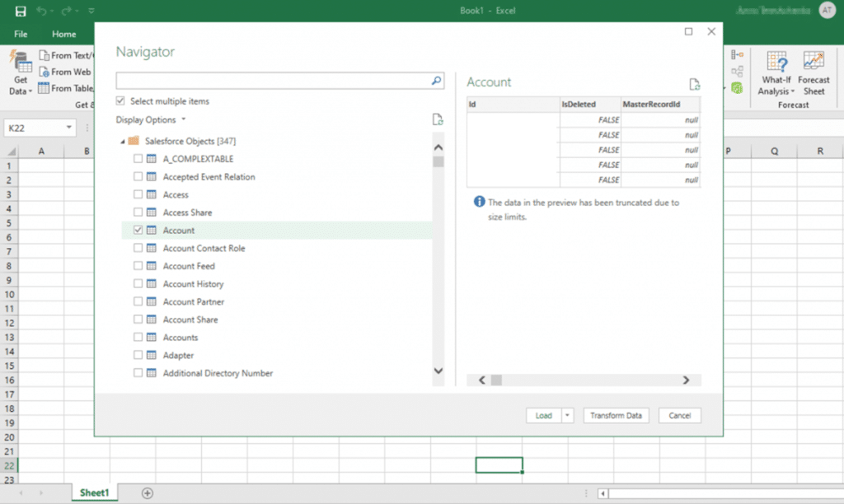This screenshot has width=844, height=504.
Task: Click refresh icon beside Display Options
Action: click(438, 119)
